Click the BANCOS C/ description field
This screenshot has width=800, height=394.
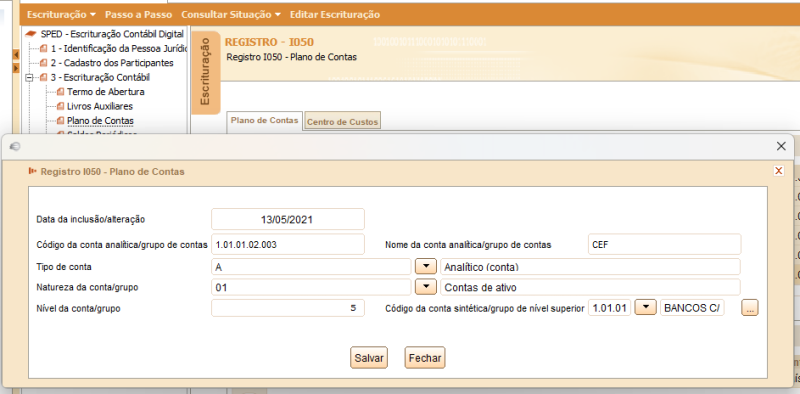point(692,308)
